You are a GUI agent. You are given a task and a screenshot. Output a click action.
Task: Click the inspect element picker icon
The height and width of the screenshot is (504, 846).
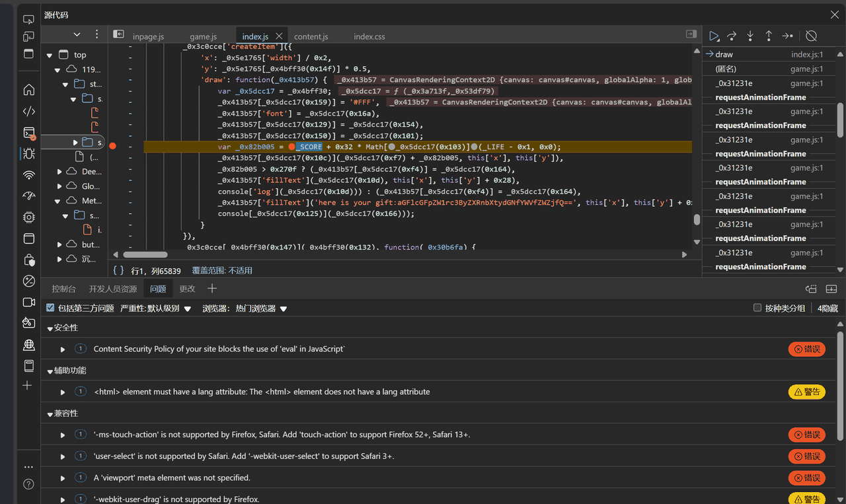[x=28, y=20]
